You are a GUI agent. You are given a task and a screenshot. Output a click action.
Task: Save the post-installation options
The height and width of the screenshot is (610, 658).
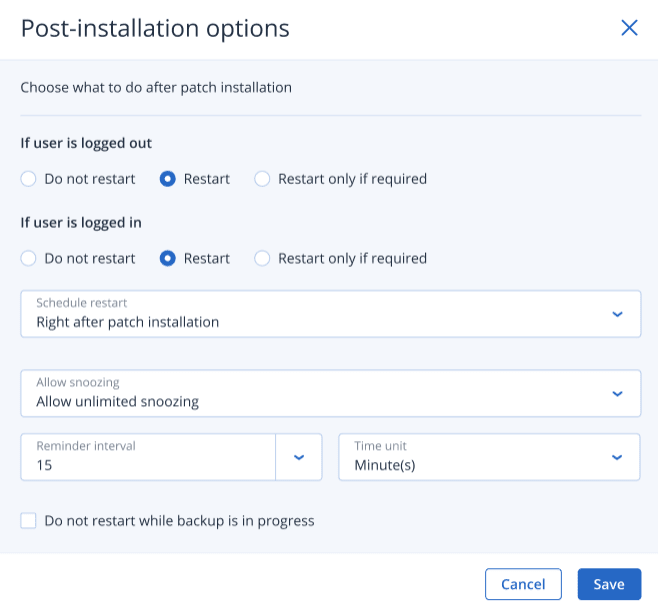609,584
